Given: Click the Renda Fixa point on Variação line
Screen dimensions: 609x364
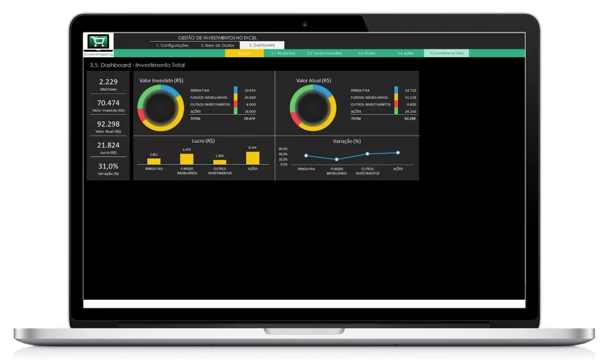Looking at the screenshot, I should coord(306,156).
